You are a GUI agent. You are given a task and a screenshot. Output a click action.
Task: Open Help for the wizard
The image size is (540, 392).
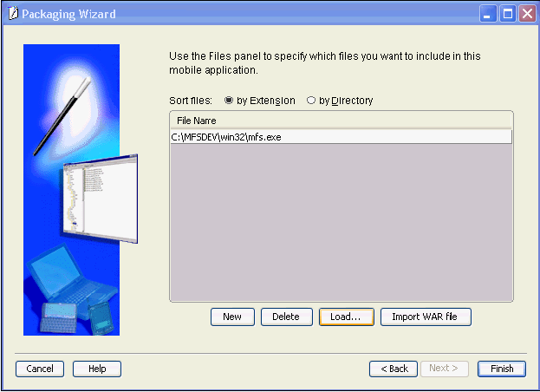pos(97,369)
